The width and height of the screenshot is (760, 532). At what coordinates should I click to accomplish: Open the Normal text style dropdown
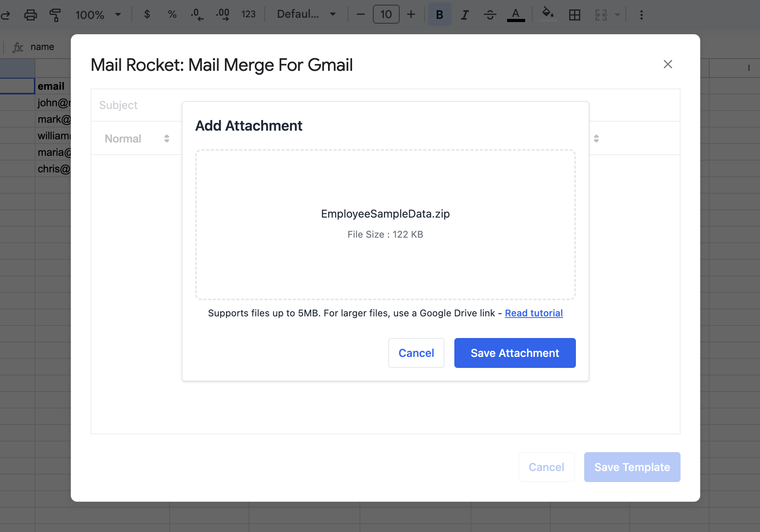pos(137,139)
